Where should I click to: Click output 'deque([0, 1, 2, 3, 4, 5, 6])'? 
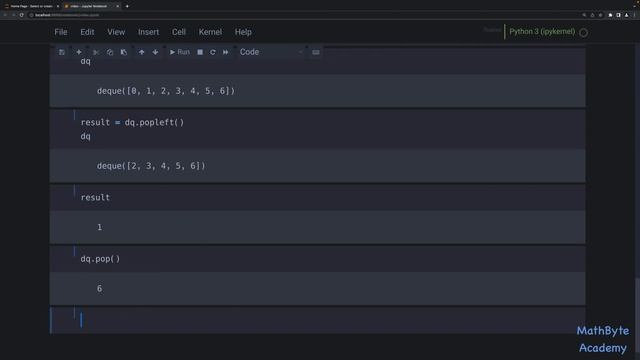(x=166, y=91)
